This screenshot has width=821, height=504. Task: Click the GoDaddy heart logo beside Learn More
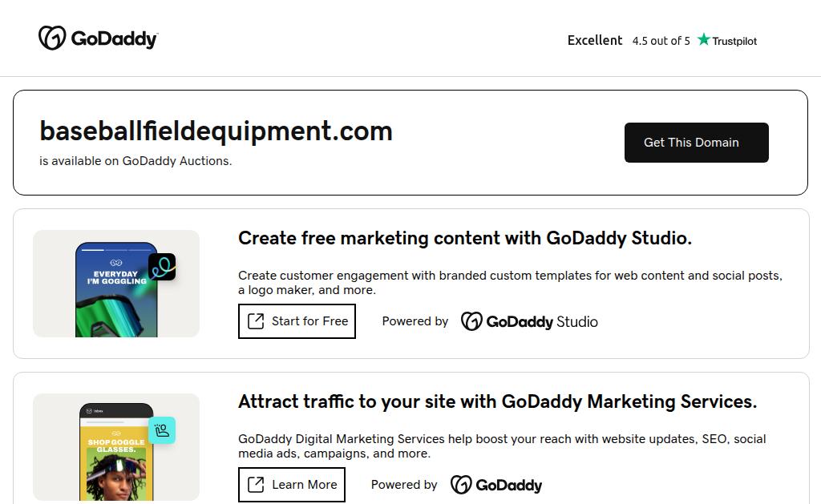(x=461, y=485)
